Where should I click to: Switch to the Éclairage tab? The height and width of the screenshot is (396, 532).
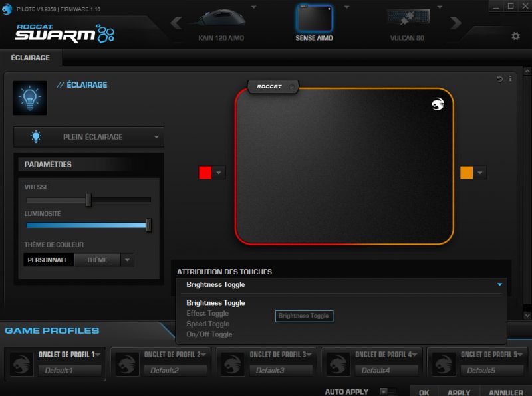coord(31,58)
